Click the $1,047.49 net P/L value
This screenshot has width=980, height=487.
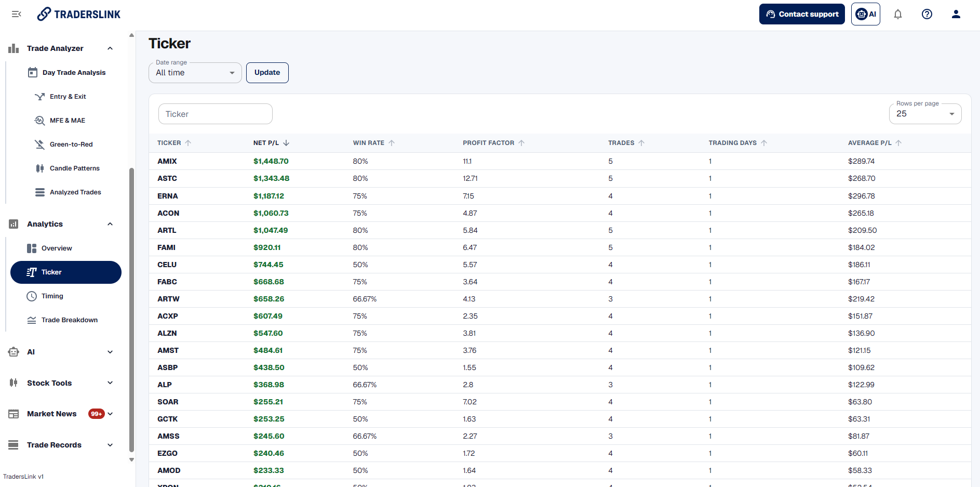tap(271, 230)
